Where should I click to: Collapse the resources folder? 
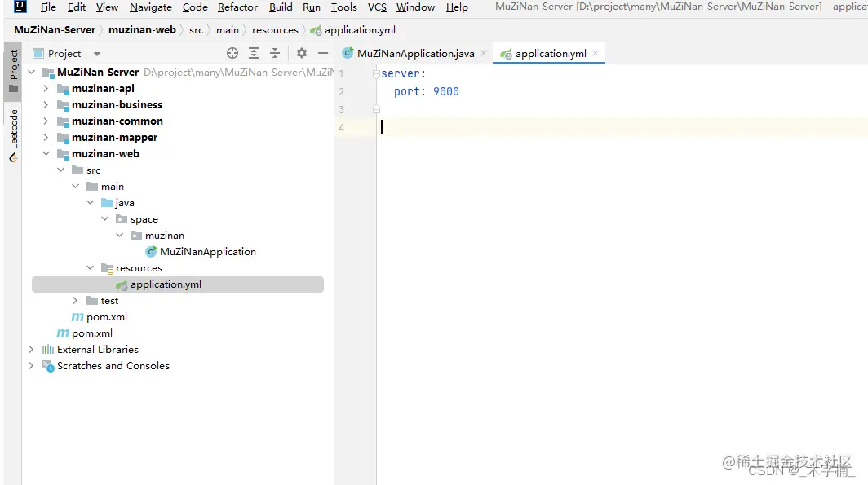(x=91, y=267)
